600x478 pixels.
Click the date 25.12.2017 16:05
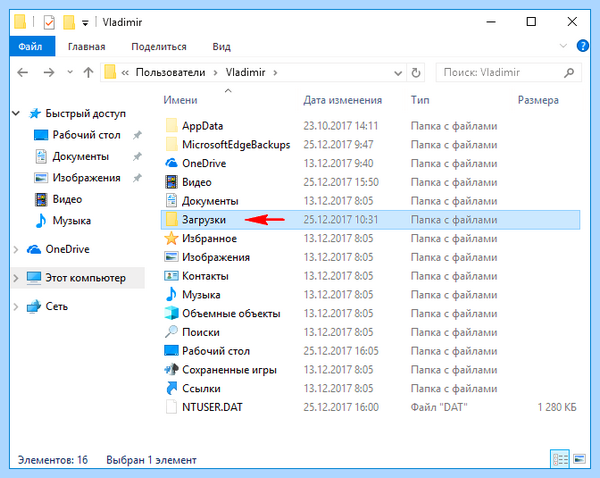(x=341, y=351)
